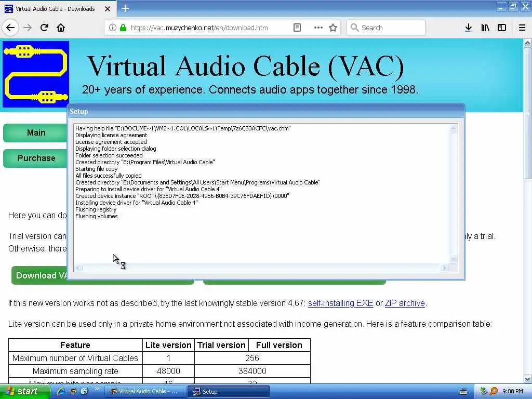Launch Internet Explorer from quick launch
Viewport: 532px width, 399px height.
coord(61,391)
